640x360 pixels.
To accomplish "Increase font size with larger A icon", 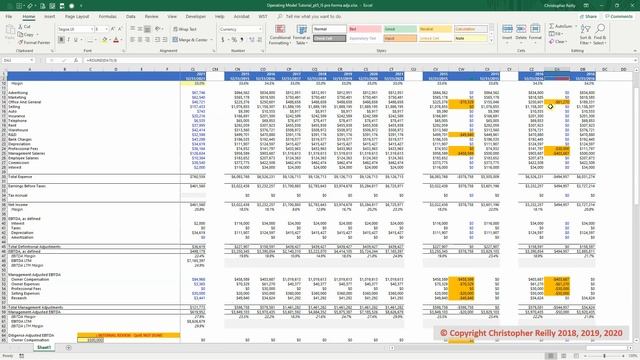I will [113, 29].
